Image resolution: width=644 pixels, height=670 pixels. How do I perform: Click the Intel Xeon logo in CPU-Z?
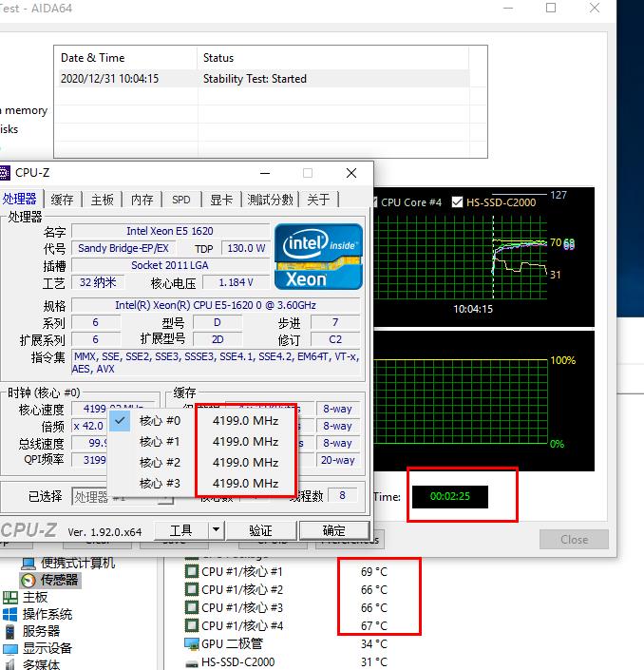[318, 256]
